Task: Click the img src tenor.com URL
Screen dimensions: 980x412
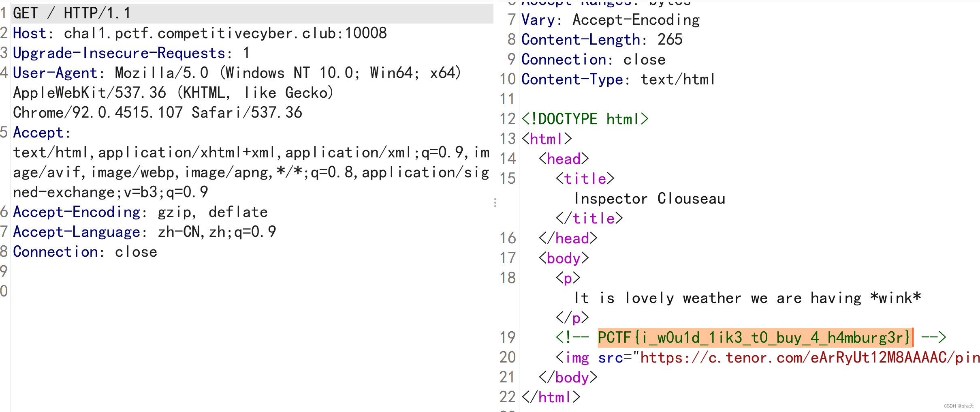Action: [810, 358]
